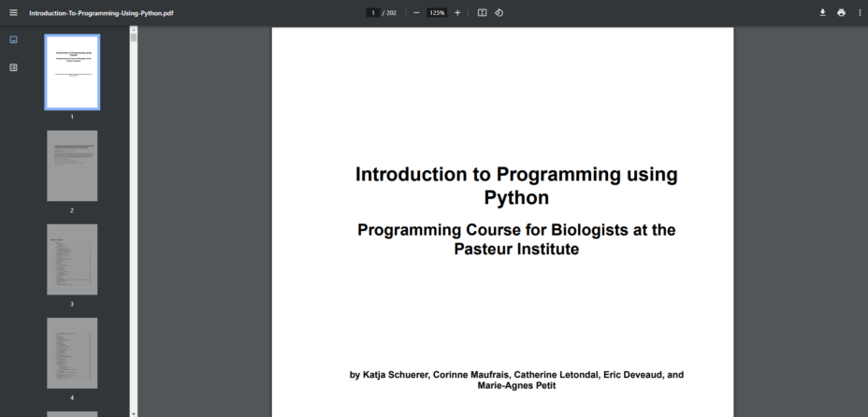Select the page 1 thumbnail
This screenshot has height=417, width=868.
[72, 72]
